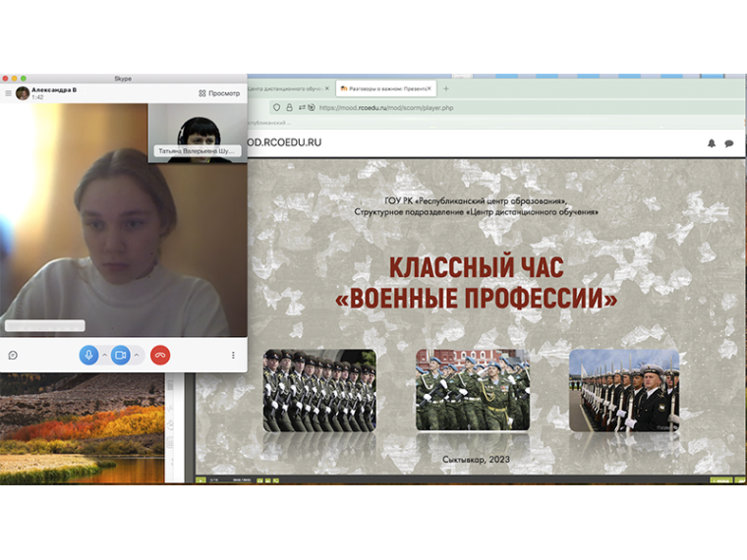Click the padlock site security icon

point(289,108)
